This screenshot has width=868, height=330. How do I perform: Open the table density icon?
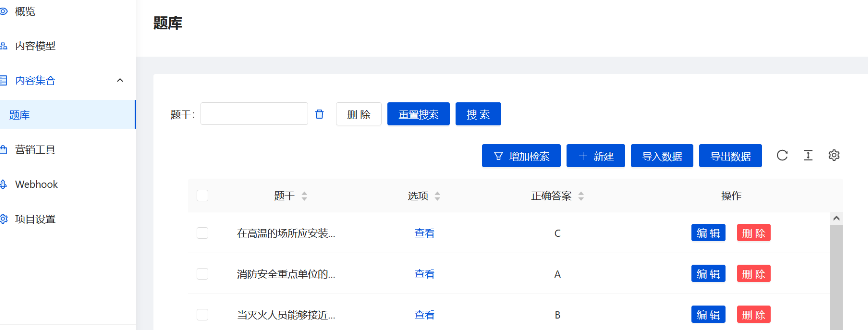tap(808, 155)
